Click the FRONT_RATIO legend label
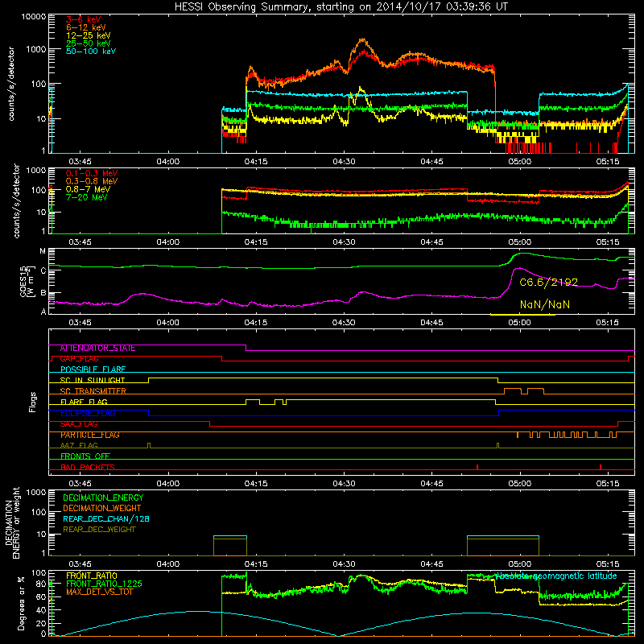The height and width of the screenshot is (644, 644). pyautogui.click(x=92, y=576)
